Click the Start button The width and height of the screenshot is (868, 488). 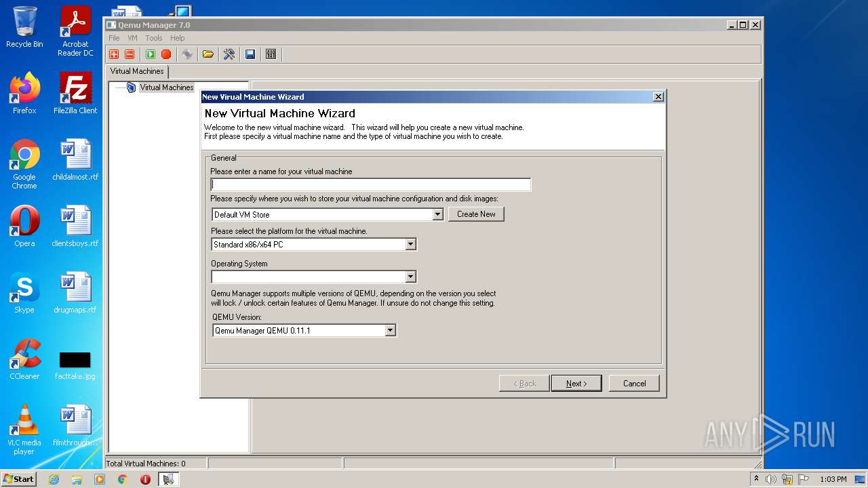point(19,479)
